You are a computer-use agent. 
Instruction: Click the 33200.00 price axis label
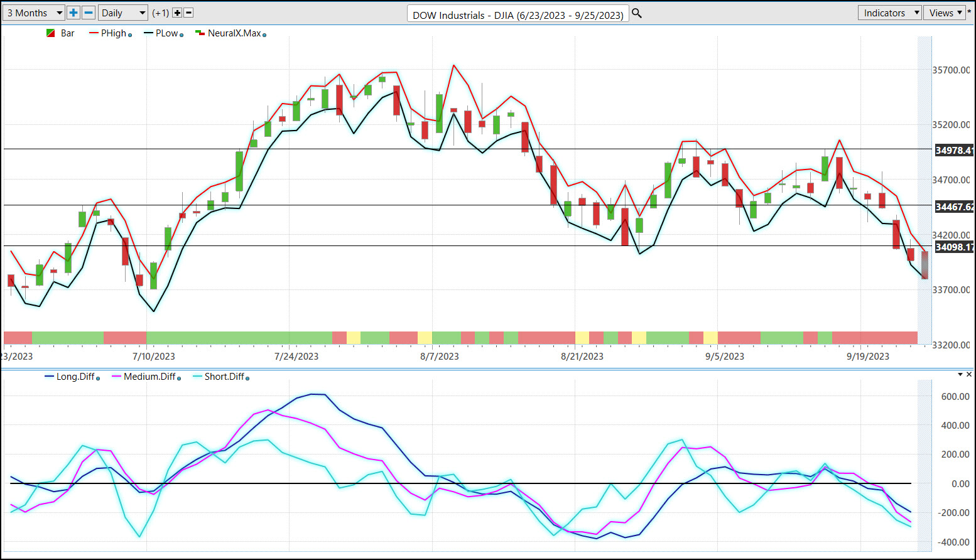coord(951,345)
